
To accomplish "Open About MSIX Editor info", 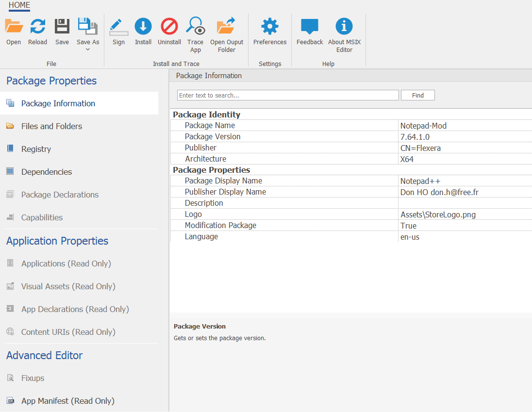I will pos(344,27).
